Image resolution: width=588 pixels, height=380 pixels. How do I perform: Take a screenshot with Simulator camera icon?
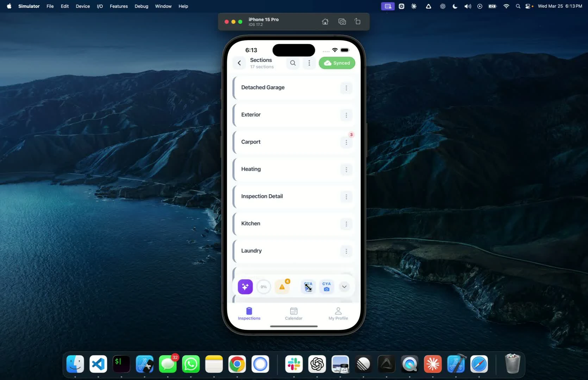(x=342, y=21)
